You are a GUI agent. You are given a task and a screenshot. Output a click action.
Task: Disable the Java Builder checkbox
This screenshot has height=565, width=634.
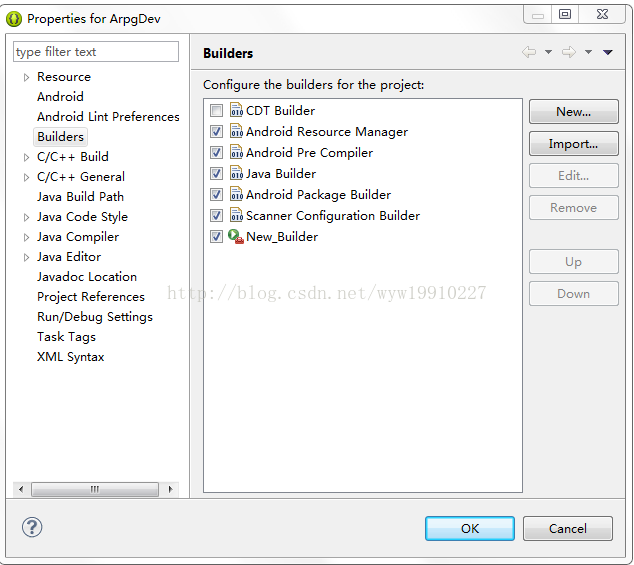coord(216,174)
